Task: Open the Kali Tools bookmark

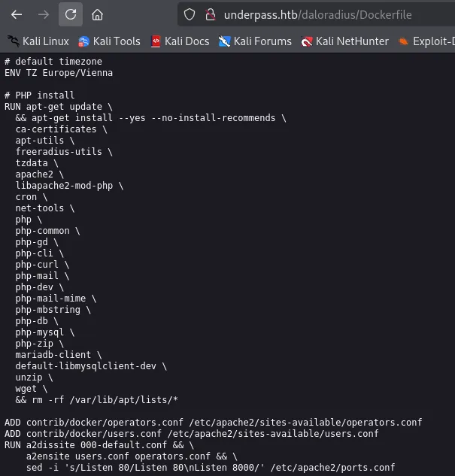Action: 109,41
